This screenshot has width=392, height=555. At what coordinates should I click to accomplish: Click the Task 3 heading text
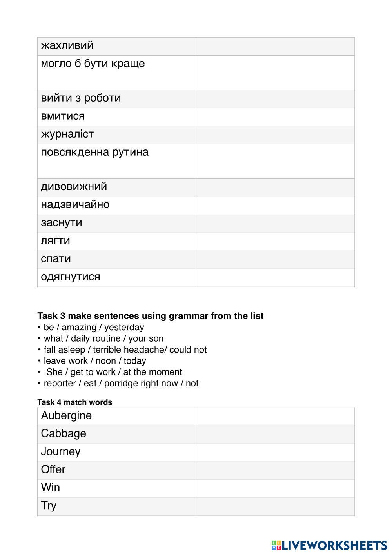click(150, 316)
